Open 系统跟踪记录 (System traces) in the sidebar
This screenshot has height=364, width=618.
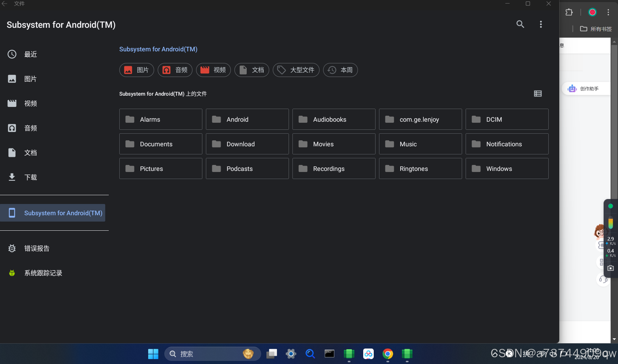tap(54, 273)
